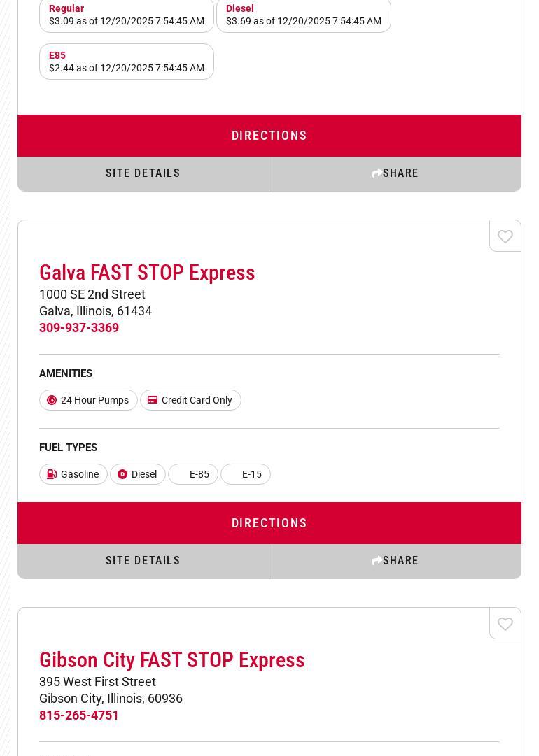Get directions to Galva FAST STOP Express
Viewport: 539px width, 756px height.
(269, 523)
